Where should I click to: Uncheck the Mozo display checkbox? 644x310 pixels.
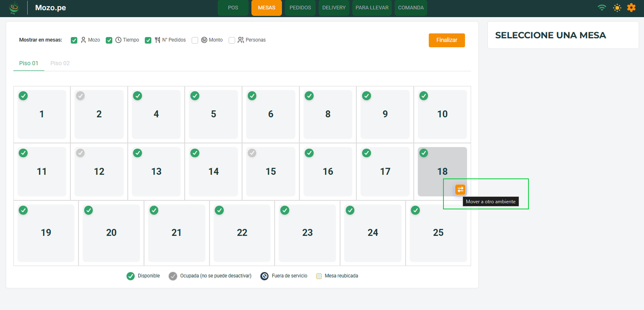(x=74, y=40)
